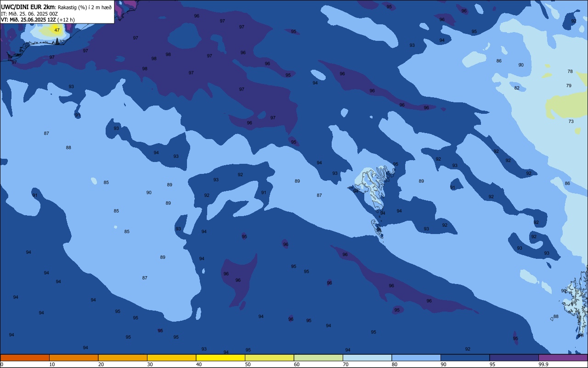
Task: Pick the 60–70 pale green legend swatch
Action: (318, 357)
